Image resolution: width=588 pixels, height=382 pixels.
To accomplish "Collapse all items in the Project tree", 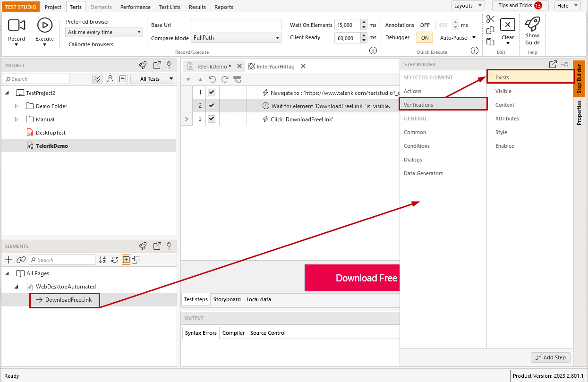I will click(x=97, y=79).
